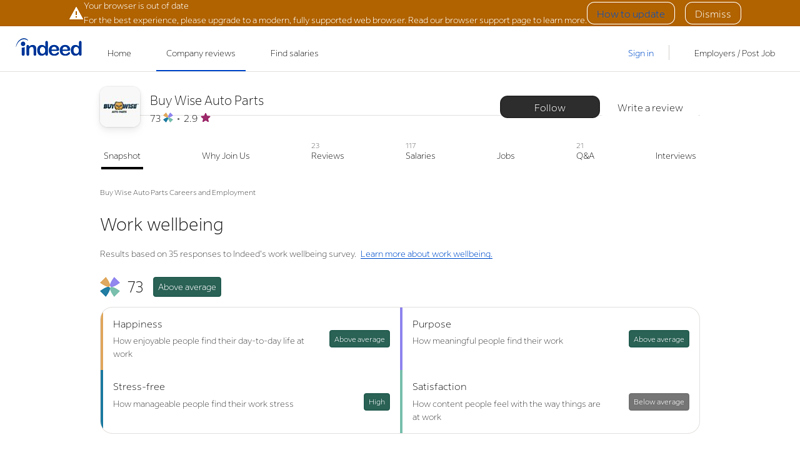800x450 pixels.
Task: Open Learn more about work wellbeing link
Action: point(426,254)
